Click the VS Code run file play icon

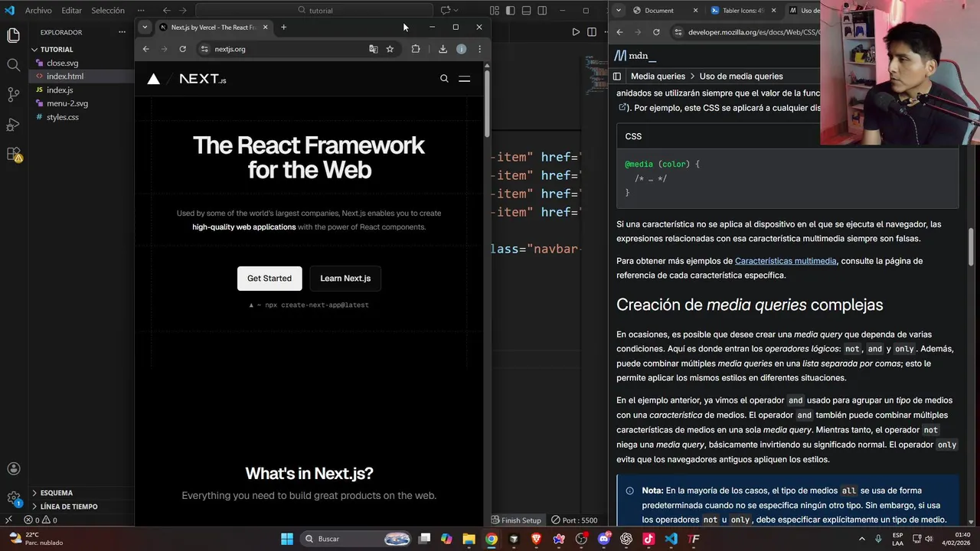coord(576,32)
